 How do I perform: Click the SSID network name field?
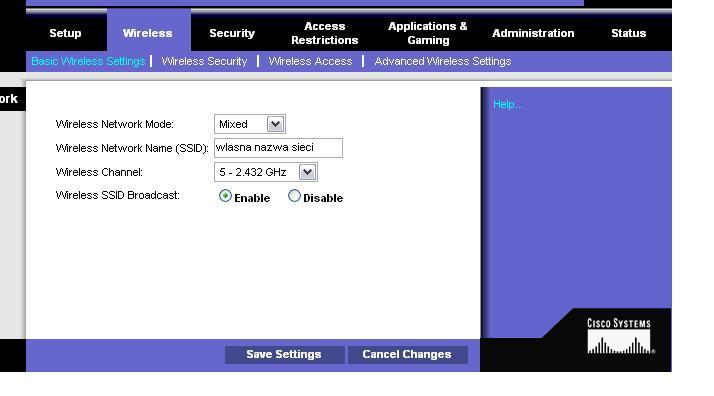[278, 148]
